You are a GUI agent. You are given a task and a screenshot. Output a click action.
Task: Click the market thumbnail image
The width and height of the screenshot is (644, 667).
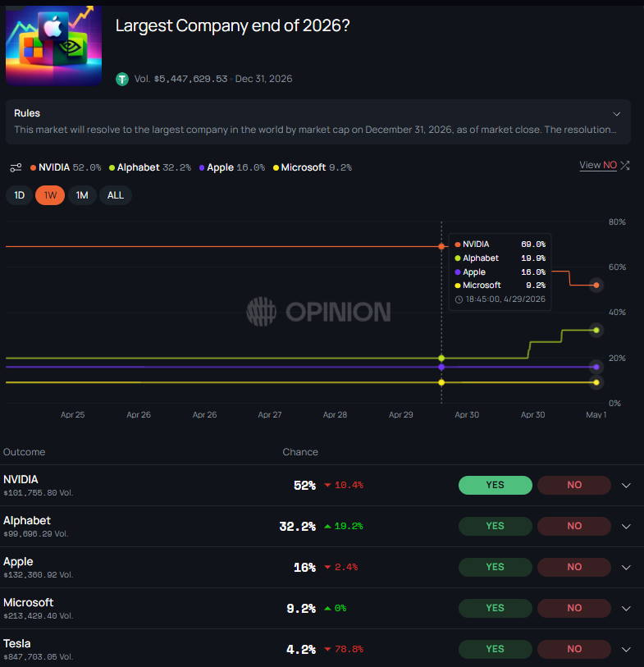(53, 45)
